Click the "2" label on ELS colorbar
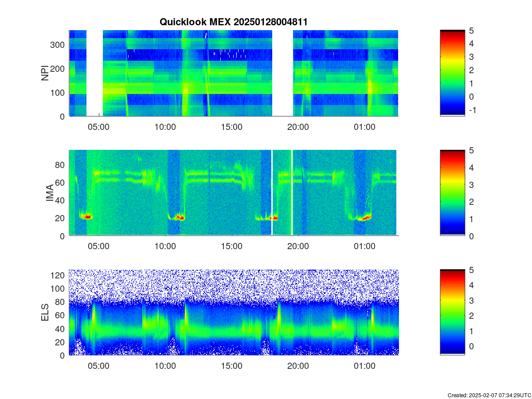Image resolution: width=532 pixels, height=399 pixels. pos(471,316)
